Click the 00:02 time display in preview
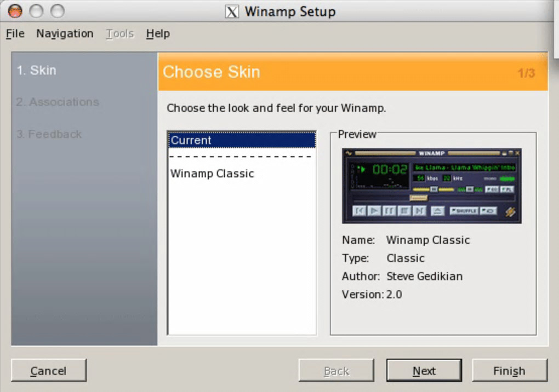Image resolution: width=559 pixels, height=392 pixels. (390, 170)
